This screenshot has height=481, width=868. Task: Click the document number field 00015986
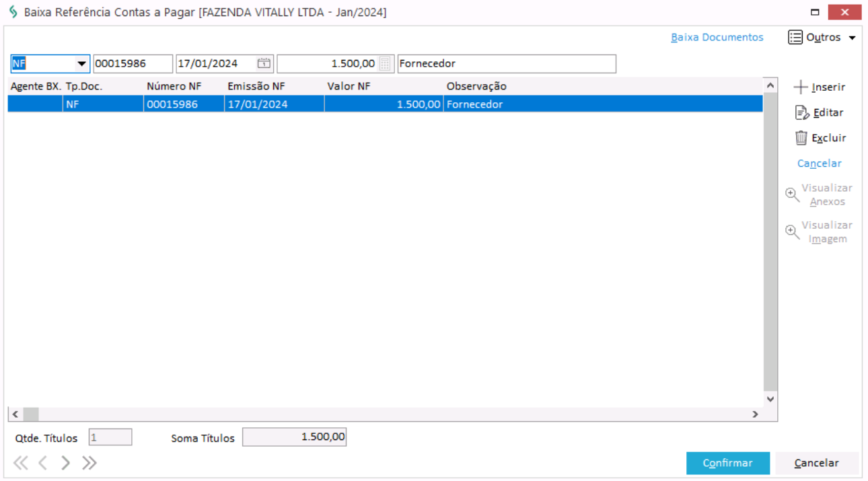(x=133, y=64)
